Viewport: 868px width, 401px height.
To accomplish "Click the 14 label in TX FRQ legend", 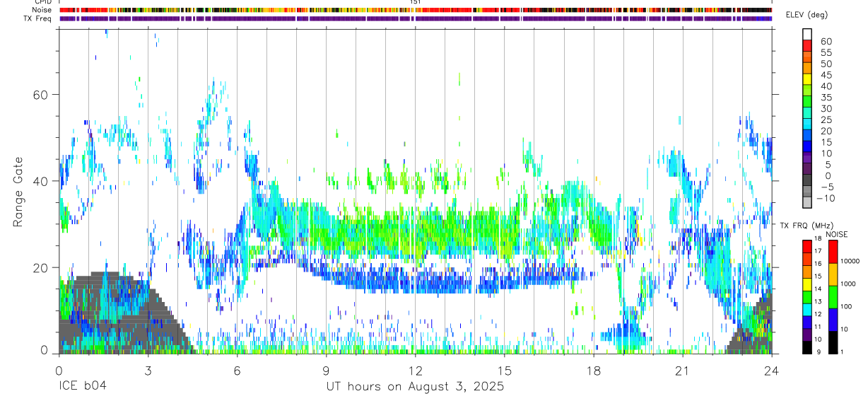I will [x=816, y=290].
